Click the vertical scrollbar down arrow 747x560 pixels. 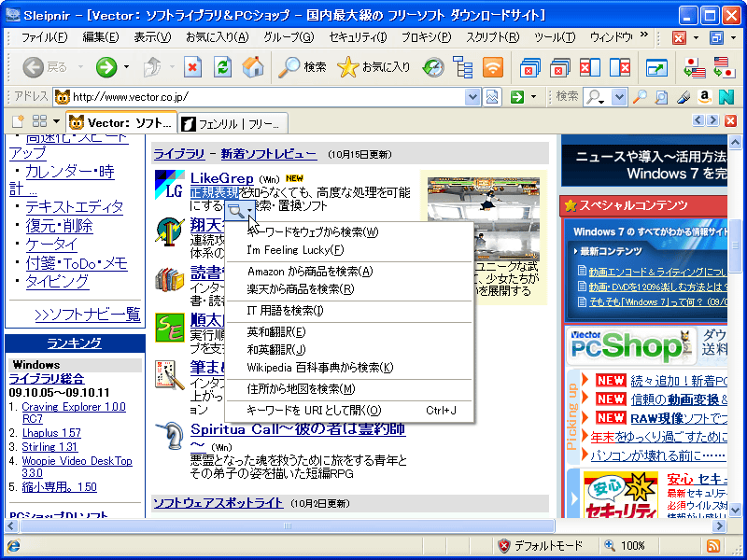pyautogui.click(x=735, y=510)
